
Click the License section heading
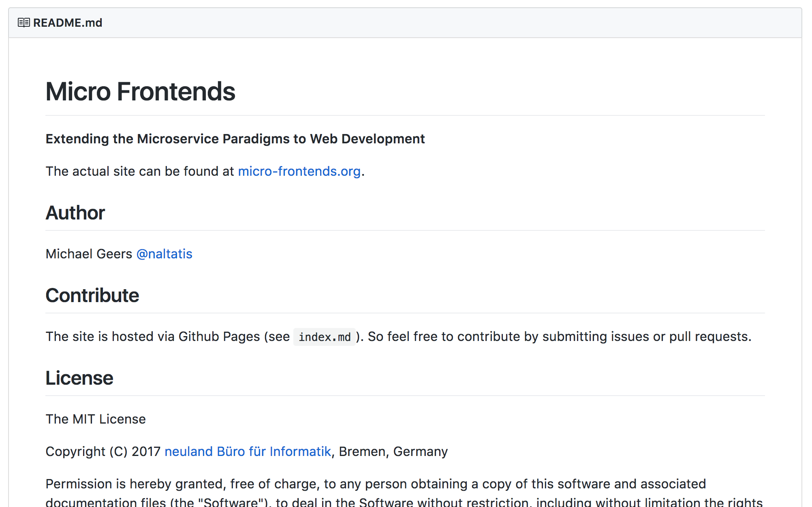[79, 378]
